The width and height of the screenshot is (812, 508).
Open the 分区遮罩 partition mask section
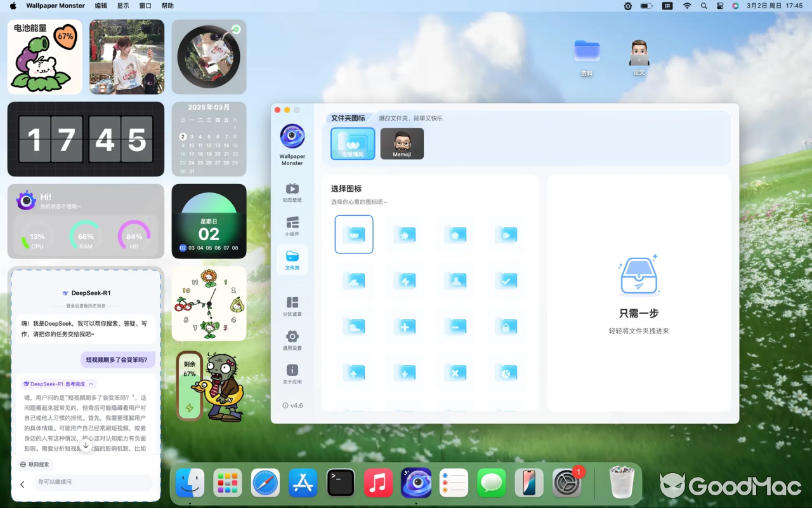click(x=292, y=306)
